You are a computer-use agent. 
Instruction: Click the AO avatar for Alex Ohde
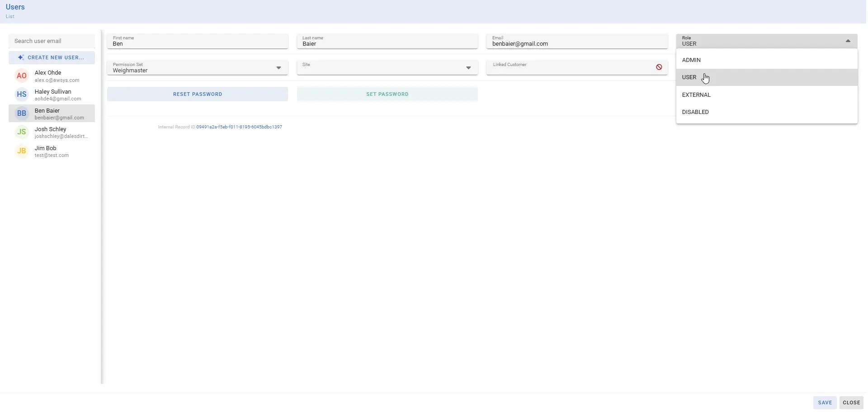(x=21, y=76)
